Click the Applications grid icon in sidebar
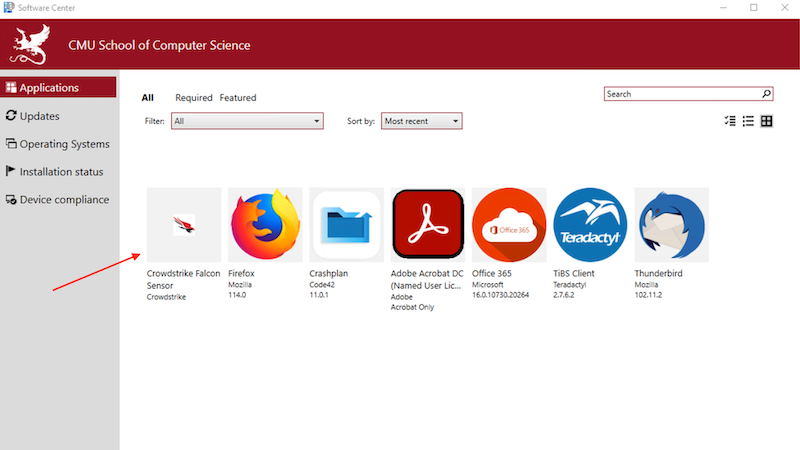This screenshot has height=450, width=800. (x=11, y=87)
